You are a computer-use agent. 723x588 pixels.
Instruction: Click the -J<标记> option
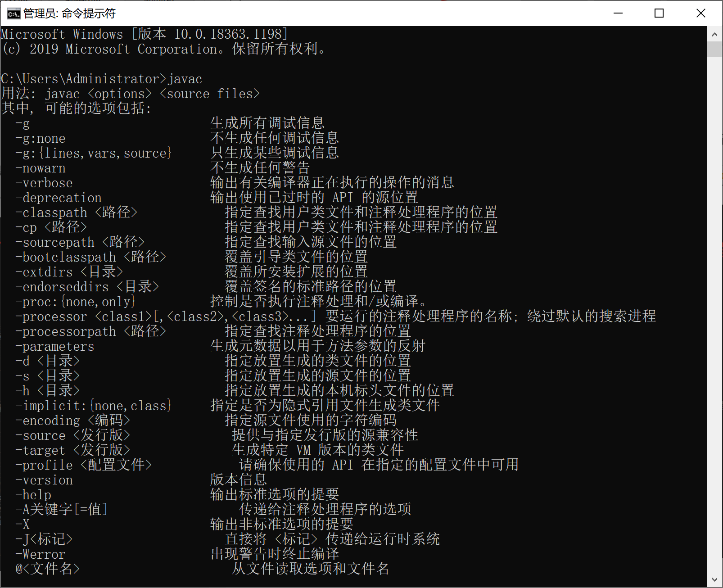(x=44, y=539)
